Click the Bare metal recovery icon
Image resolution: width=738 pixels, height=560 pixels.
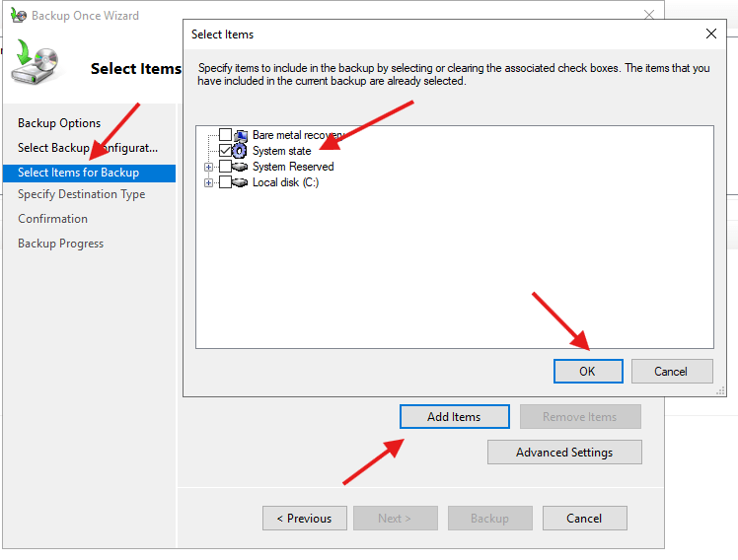click(x=242, y=135)
